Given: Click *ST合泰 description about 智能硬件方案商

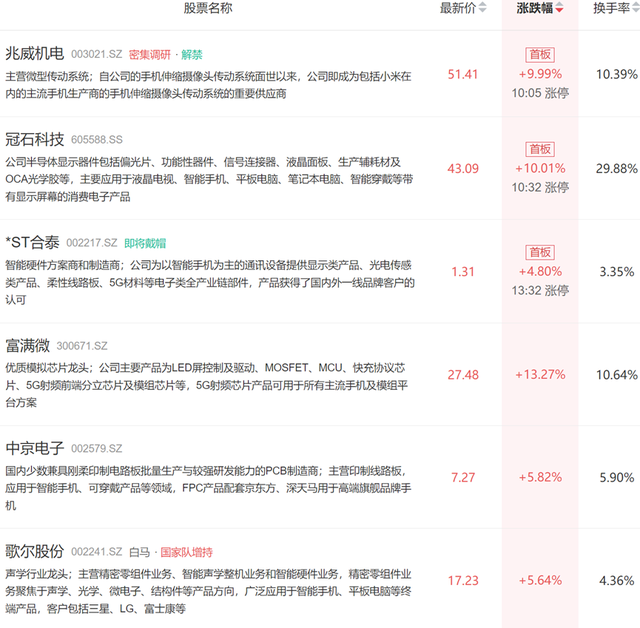Looking at the screenshot, I should point(210,282).
